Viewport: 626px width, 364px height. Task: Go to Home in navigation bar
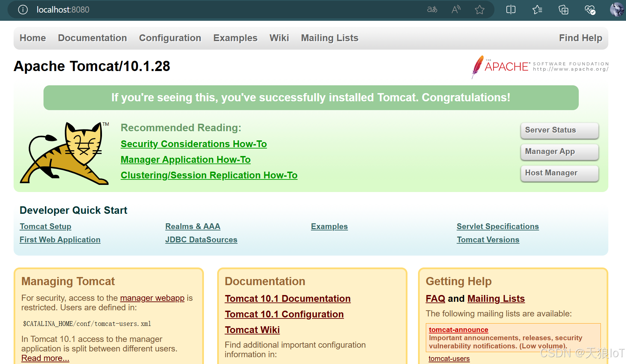coord(33,38)
